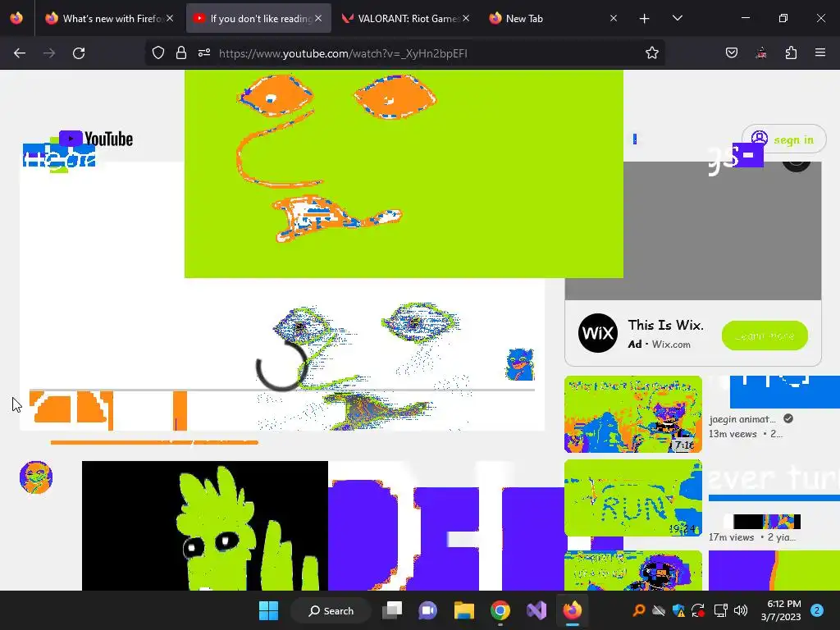The height and width of the screenshot is (630, 840).
Task: Open site permissions icon in address bar
Action: 204,53
